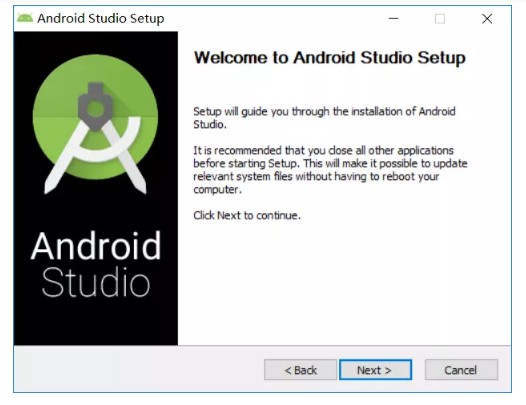The width and height of the screenshot is (526, 405).
Task: Minimize the Android Studio Setup window
Action: coord(393,18)
